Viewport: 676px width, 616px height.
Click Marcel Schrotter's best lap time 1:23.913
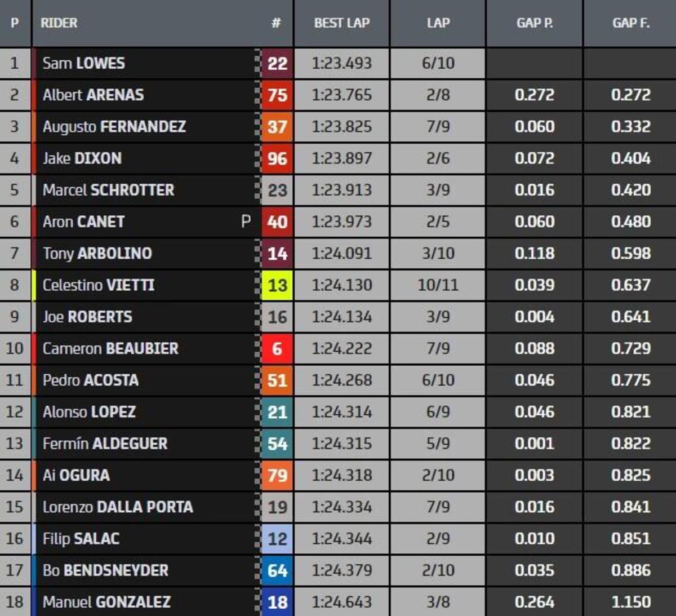(341, 190)
